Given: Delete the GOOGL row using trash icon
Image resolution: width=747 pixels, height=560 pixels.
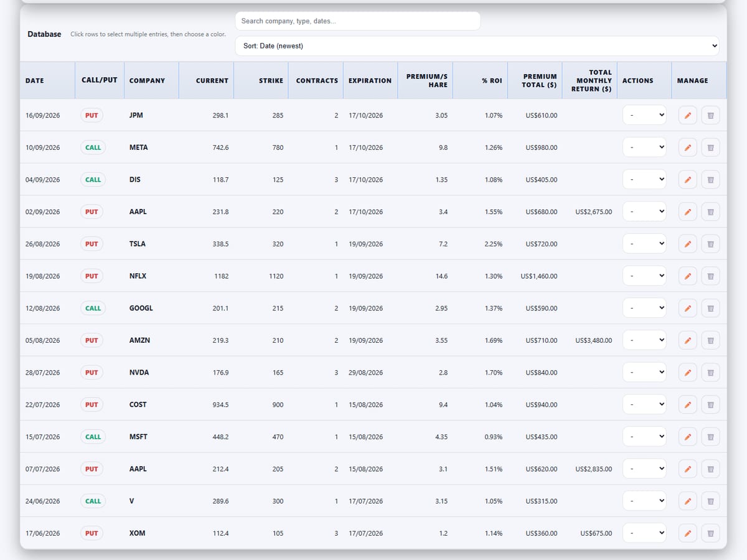Looking at the screenshot, I should coord(710,308).
